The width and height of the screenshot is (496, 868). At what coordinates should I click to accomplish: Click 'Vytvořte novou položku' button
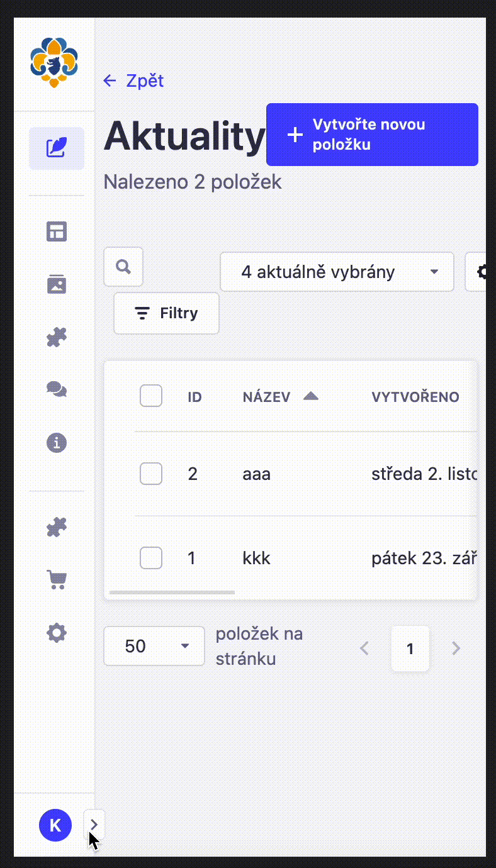pyautogui.click(x=372, y=135)
